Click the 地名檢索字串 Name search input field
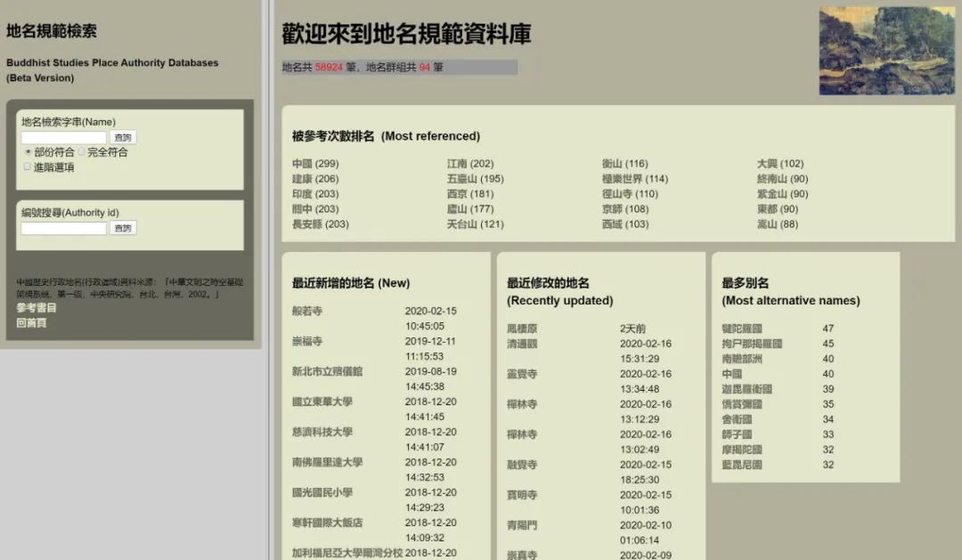 pyautogui.click(x=63, y=137)
